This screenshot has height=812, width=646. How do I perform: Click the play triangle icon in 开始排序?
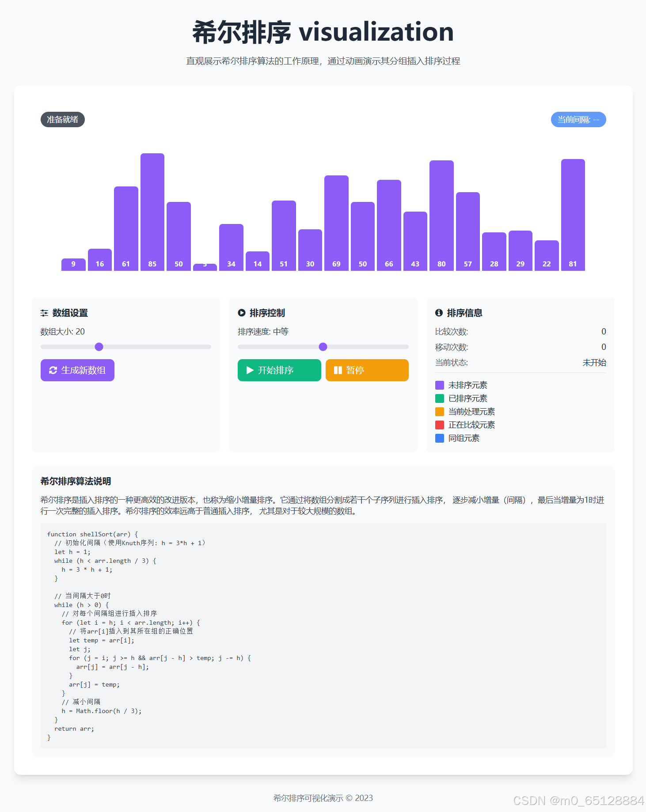click(250, 370)
